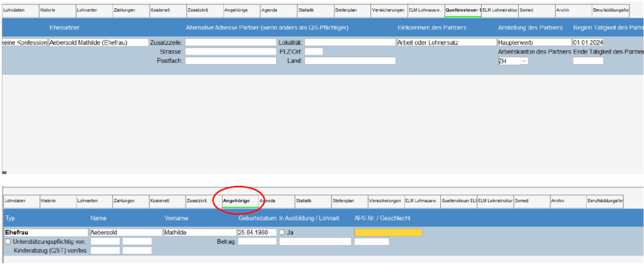Click the Geburtsdatum field showing 25.04.1960
644x265 pixels.
pyautogui.click(x=257, y=232)
